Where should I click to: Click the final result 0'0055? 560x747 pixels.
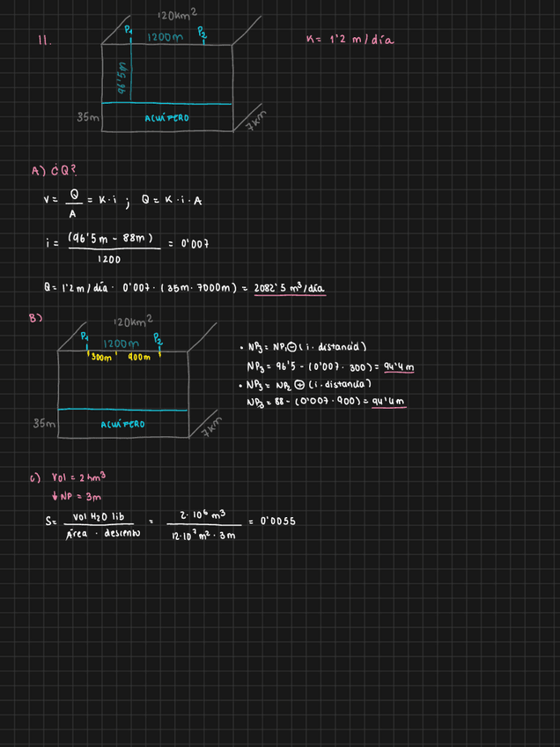276,521
